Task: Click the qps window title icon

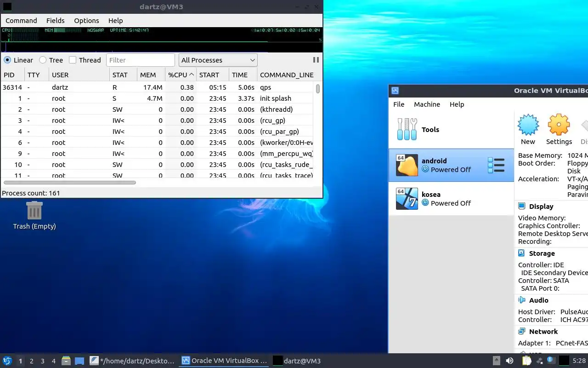Action: (x=7, y=7)
